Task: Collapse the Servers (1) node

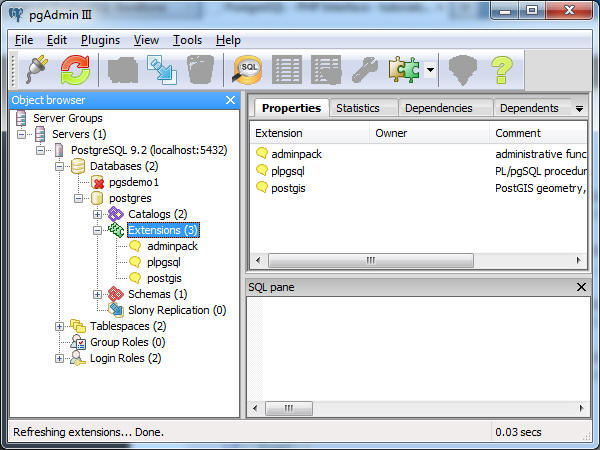Action: point(21,134)
